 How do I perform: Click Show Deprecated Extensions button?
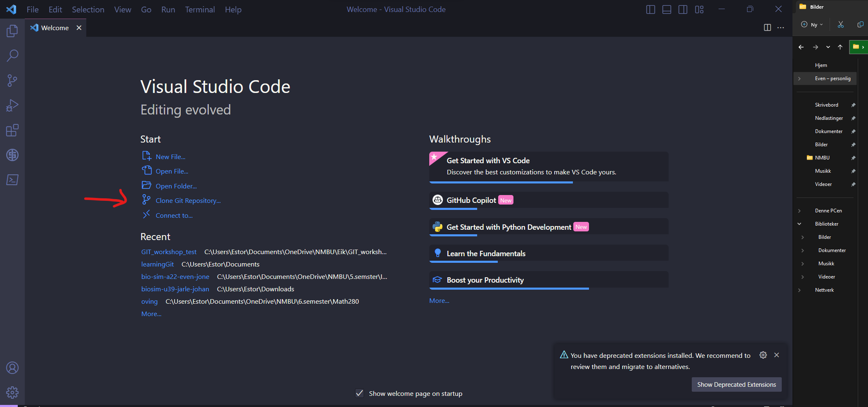click(x=736, y=384)
